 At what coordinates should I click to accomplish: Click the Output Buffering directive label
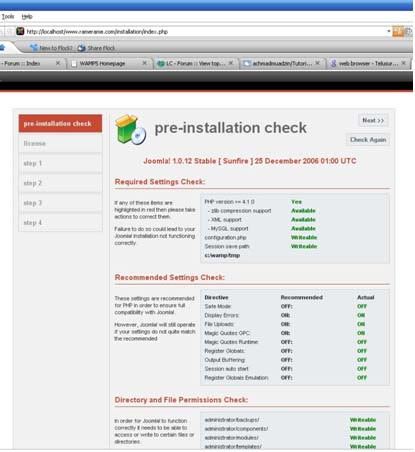(225, 360)
